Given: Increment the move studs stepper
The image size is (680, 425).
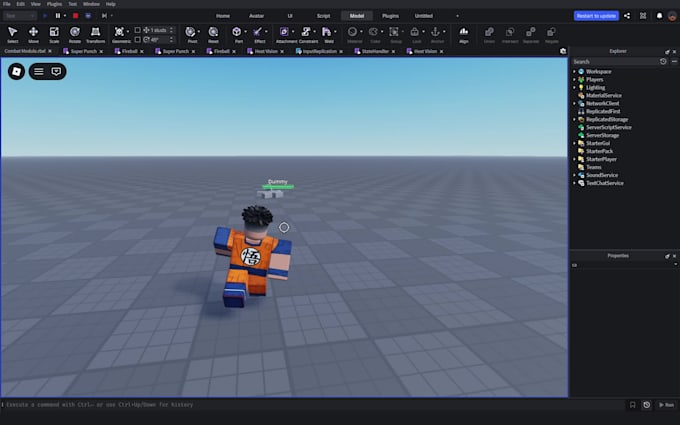Looking at the screenshot, I should (171, 28).
